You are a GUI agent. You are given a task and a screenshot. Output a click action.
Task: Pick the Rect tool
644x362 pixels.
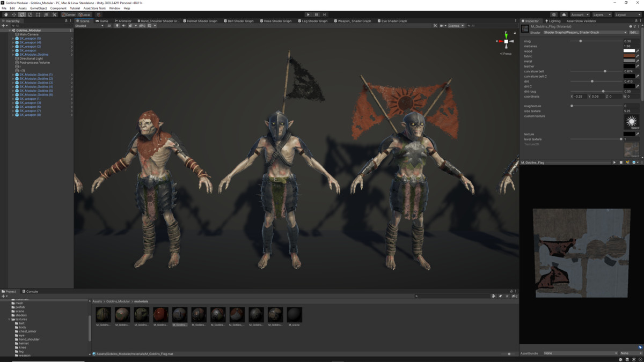pos(38,14)
